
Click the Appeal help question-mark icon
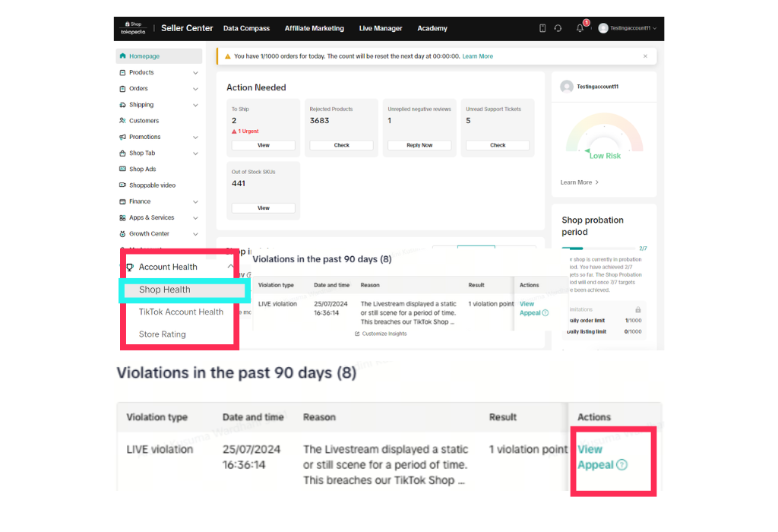[x=622, y=465]
